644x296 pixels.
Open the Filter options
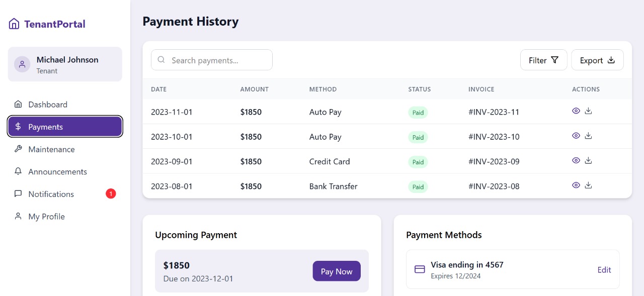coord(544,60)
